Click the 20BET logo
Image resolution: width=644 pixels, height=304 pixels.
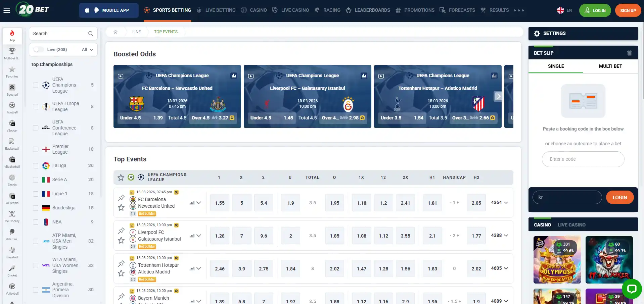pyautogui.click(x=33, y=9)
